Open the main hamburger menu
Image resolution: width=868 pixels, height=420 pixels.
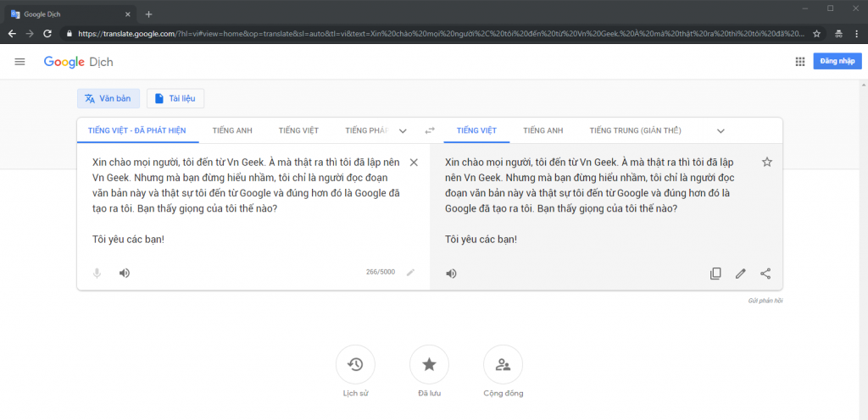click(x=20, y=62)
